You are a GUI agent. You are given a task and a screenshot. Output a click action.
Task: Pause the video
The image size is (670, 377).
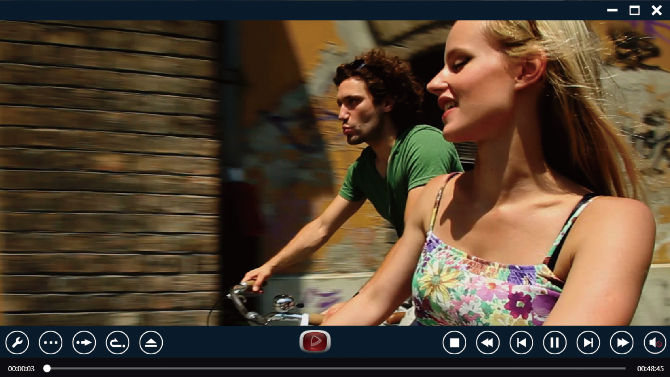pyautogui.click(x=555, y=343)
